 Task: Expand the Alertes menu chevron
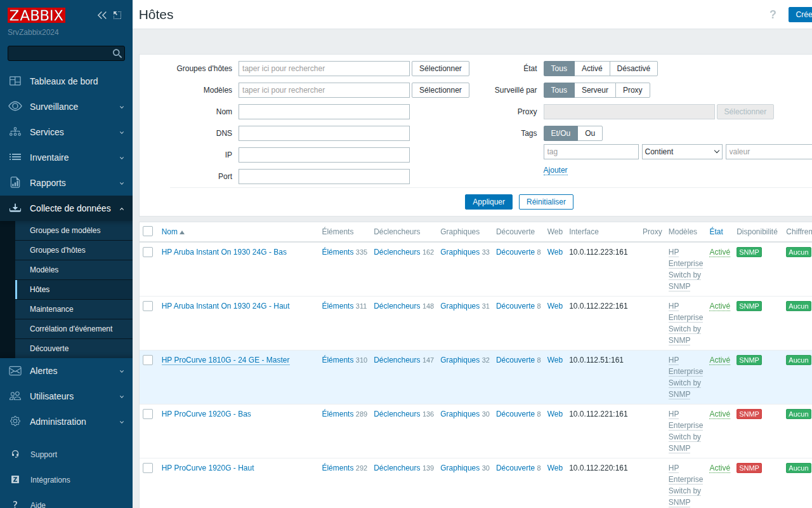[x=122, y=371]
